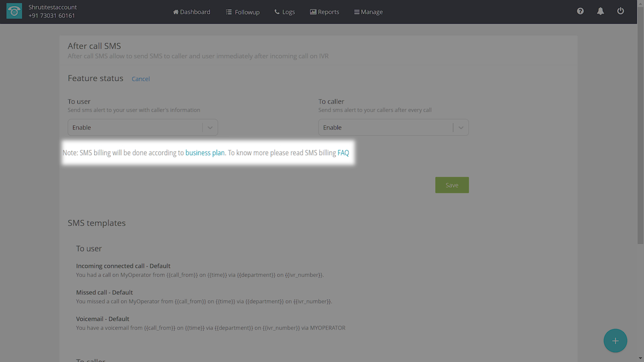Click the To caller dropdown chevron arrow
The width and height of the screenshot is (644, 362).
click(460, 128)
